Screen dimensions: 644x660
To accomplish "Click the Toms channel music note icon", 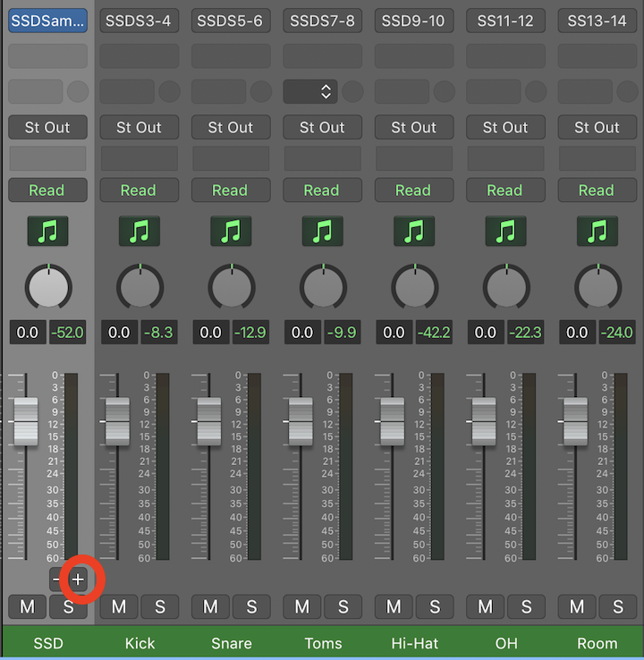I will [323, 231].
